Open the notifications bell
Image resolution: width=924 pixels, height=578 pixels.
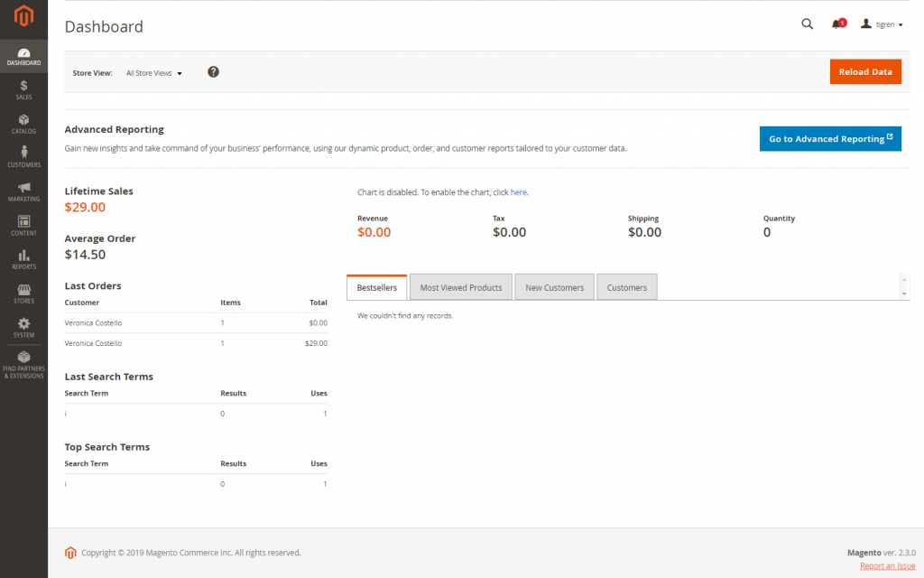pos(835,23)
